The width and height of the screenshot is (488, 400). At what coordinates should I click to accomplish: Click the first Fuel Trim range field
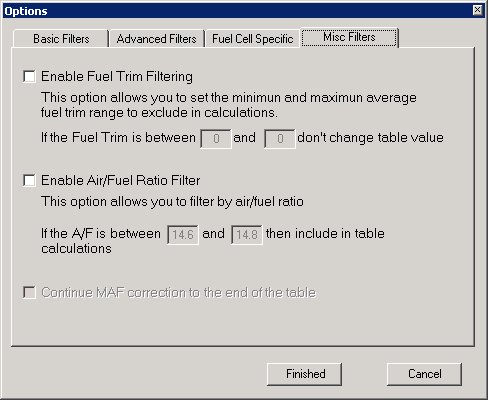pos(216,138)
